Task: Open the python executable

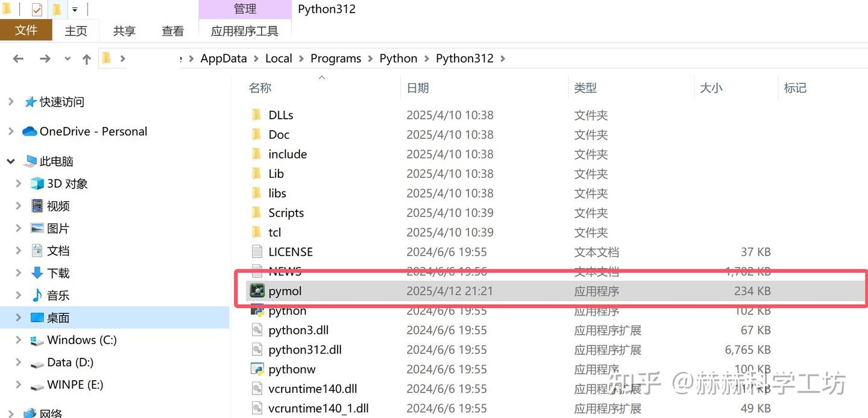Action: pyautogui.click(x=287, y=310)
